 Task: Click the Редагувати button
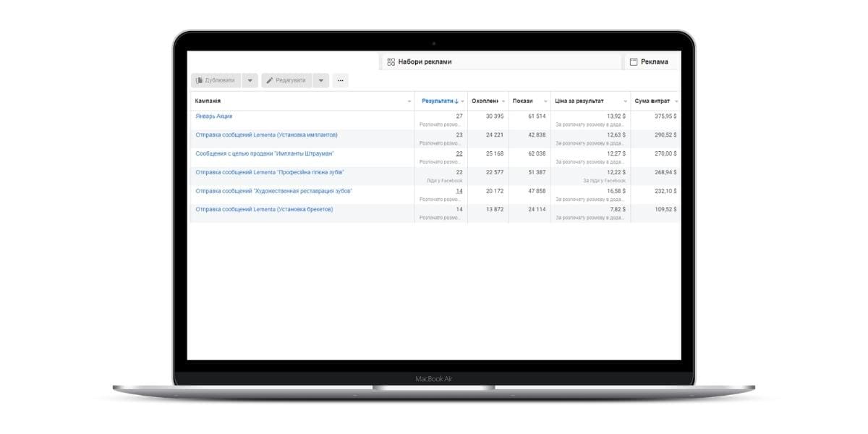[286, 80]
